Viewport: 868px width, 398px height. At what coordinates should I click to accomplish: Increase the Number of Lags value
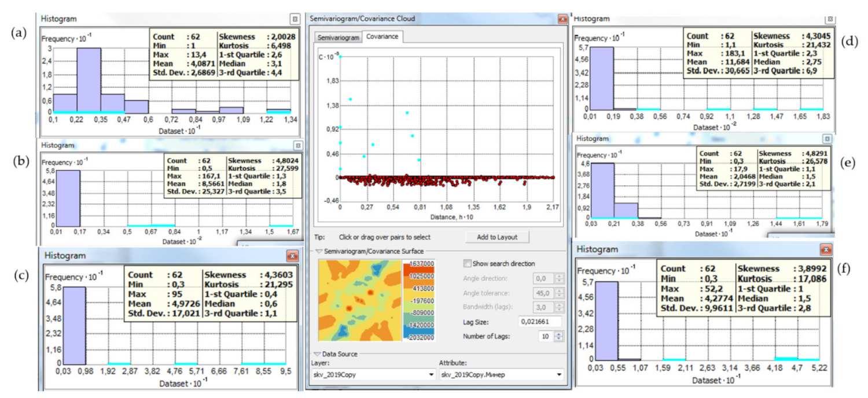click(x=558, y=334)
